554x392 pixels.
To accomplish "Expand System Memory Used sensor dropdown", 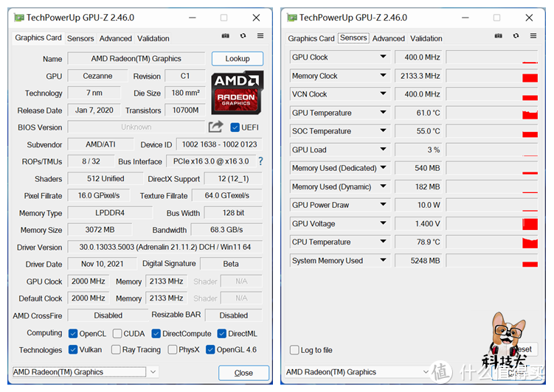I will pos(383,260).
